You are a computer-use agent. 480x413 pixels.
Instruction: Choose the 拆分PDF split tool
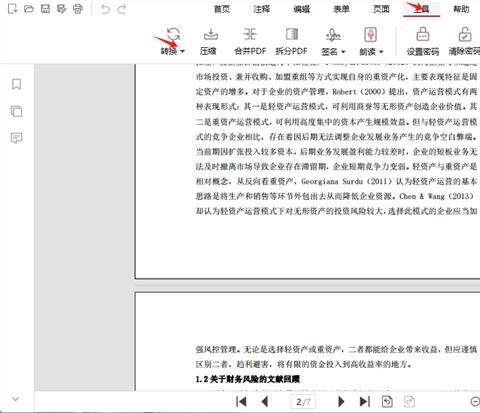tap(291, 42)
